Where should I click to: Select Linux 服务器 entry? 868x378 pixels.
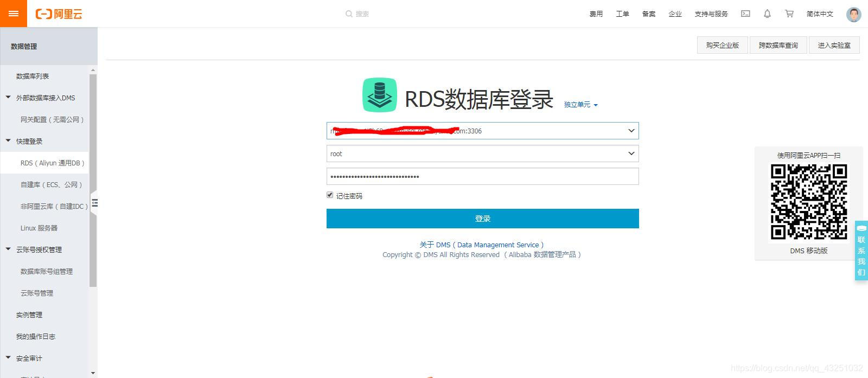(39, 228)
